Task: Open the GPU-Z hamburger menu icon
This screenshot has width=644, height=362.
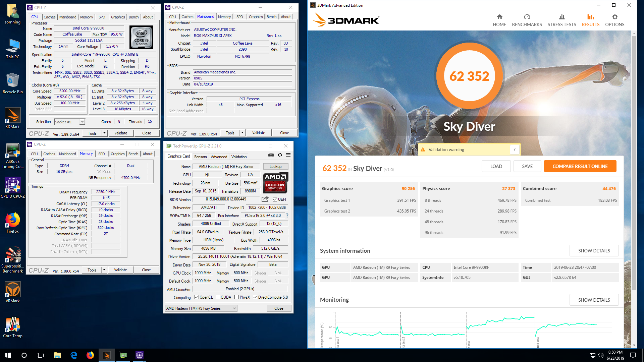Action: 288,155
